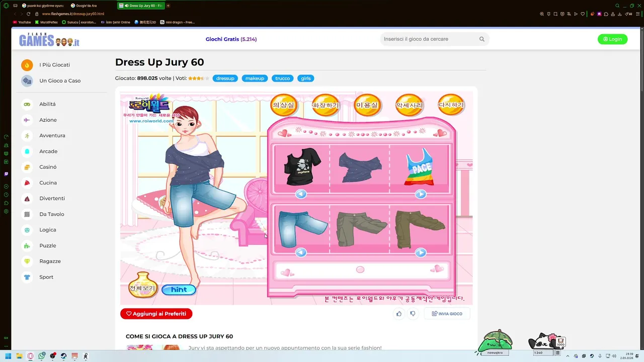Open the Avventura category icon

pos(27,136)
